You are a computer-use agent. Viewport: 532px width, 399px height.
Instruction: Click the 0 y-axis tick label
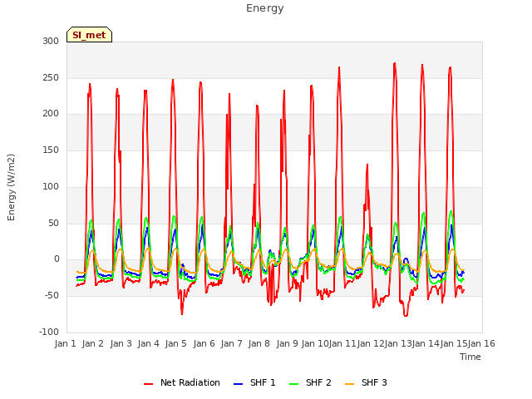(57, 259)
